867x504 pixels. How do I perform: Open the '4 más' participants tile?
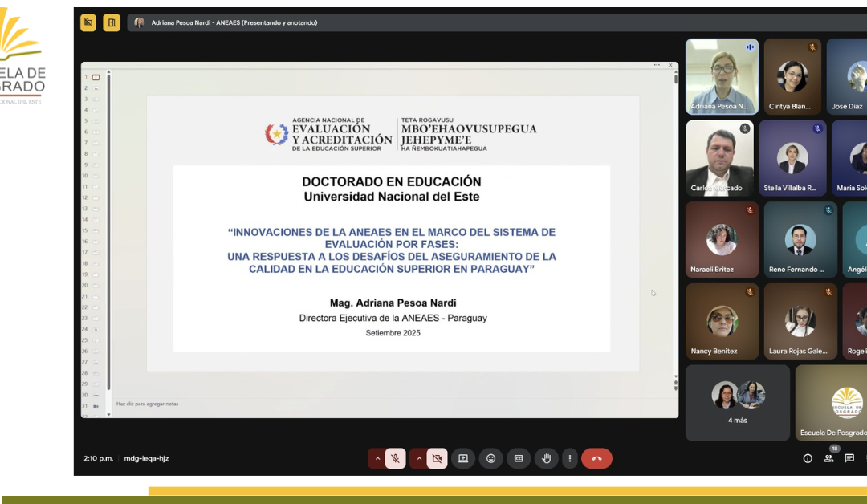click(x=738, y=403)
